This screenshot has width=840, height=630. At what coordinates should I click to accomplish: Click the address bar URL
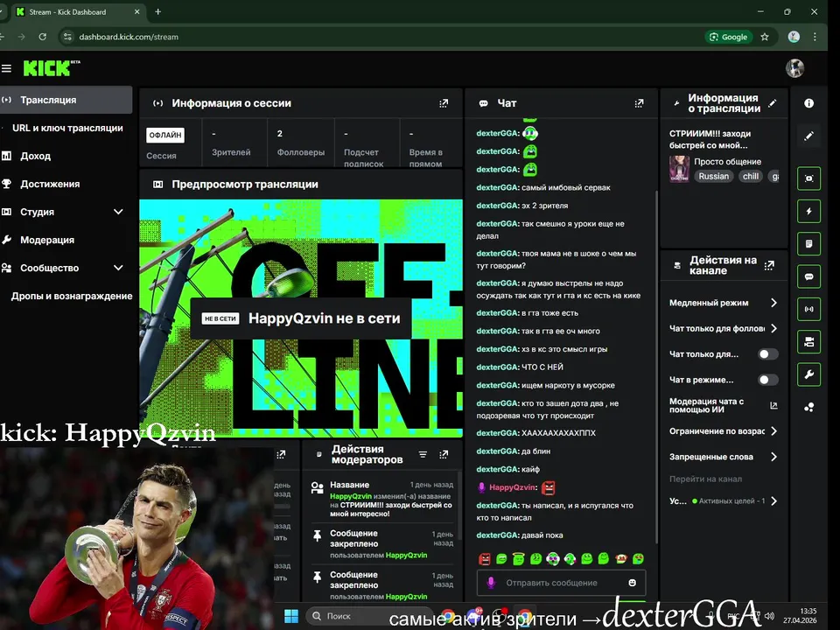coord(129,37)
